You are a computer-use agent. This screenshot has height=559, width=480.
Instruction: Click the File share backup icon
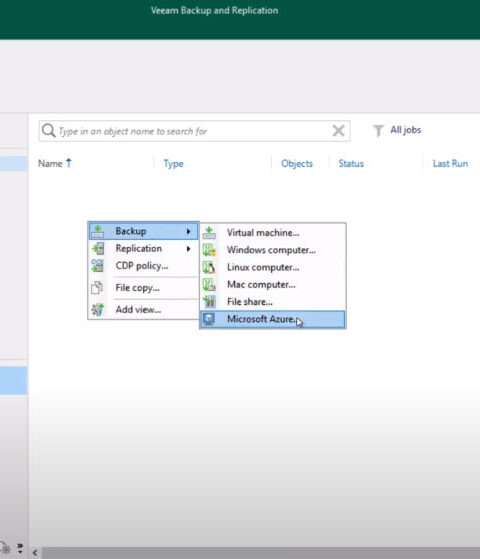209,302
